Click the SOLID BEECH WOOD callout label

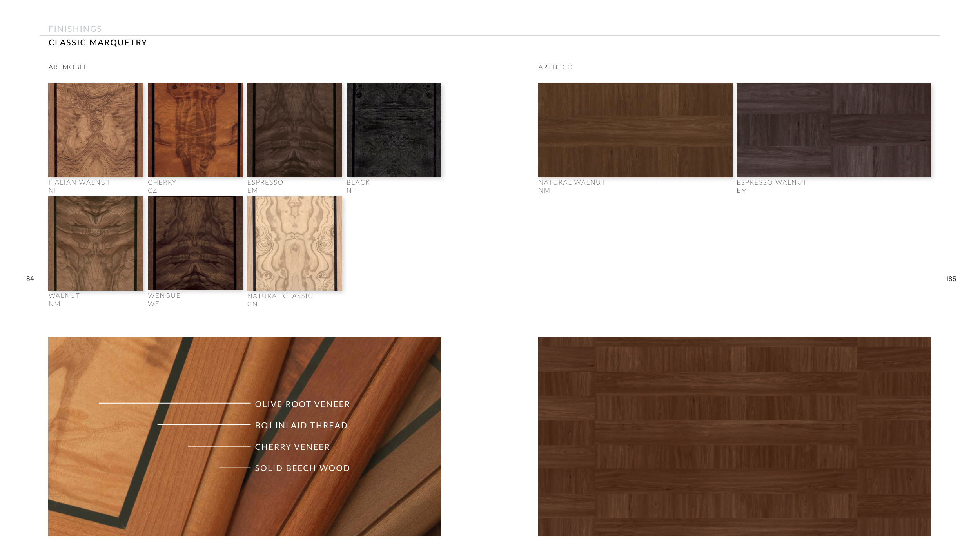302,468
